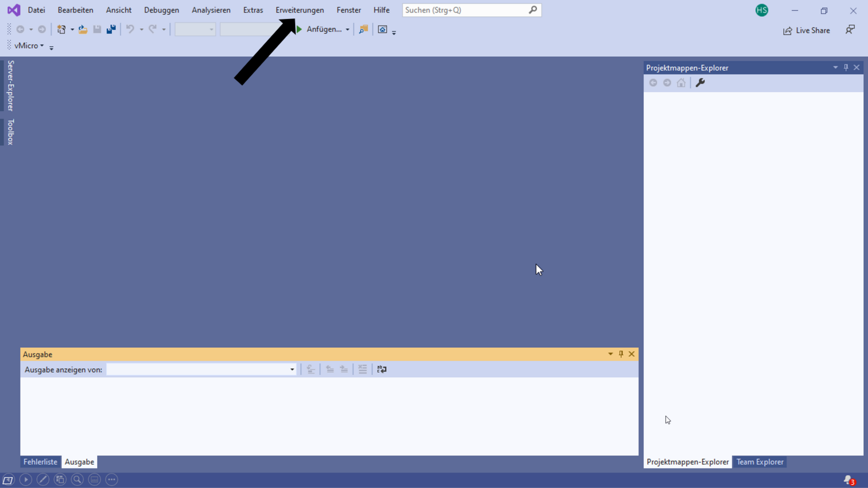This screenshot has height=488, width=868.
Task: Start debugging with the Anfügen button
Action: [320, 29]
